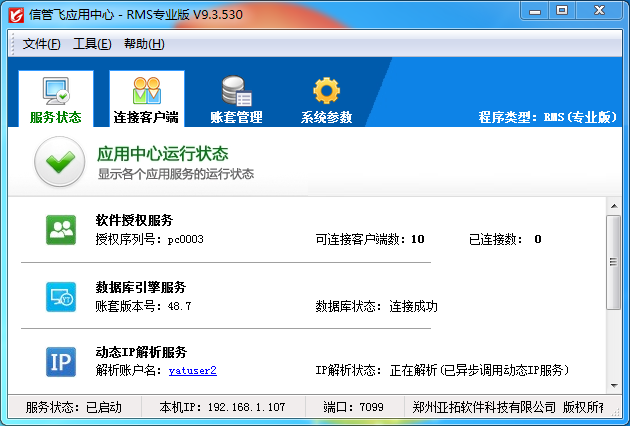
Task: Click scrollbar down arrow in service list
Action: pyautogui.click(x=613, y=385)
